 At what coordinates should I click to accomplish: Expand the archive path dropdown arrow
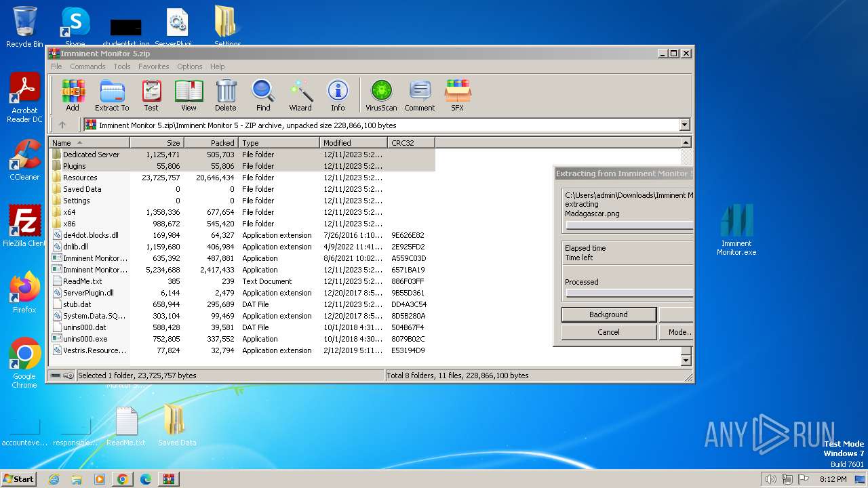pyautogui.click(x=684, y=125)
